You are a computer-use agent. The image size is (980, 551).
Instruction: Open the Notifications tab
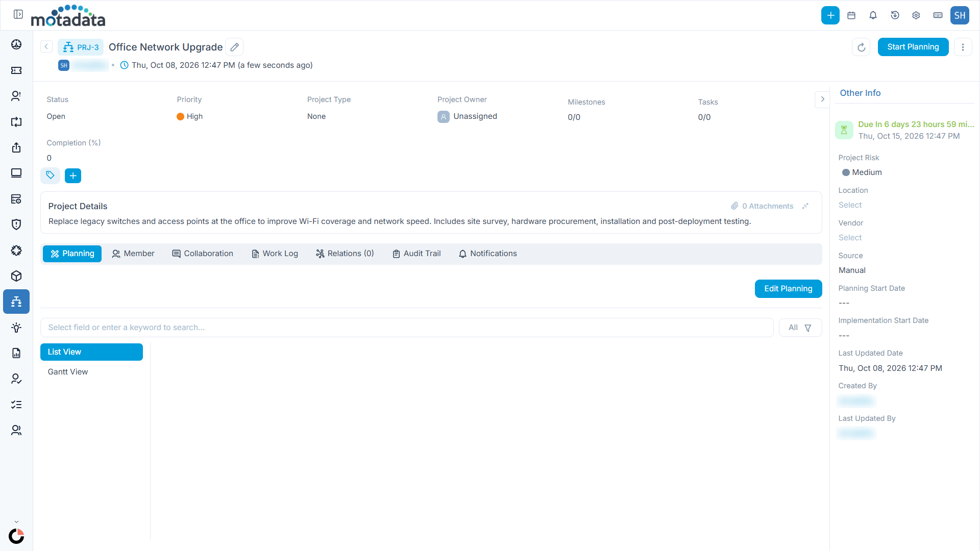click(x=487, y=254)
